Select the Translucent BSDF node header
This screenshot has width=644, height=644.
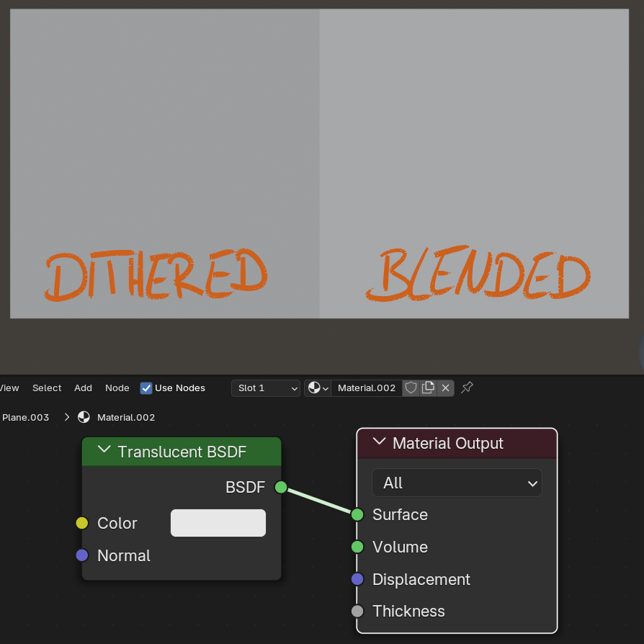[182, 452]
